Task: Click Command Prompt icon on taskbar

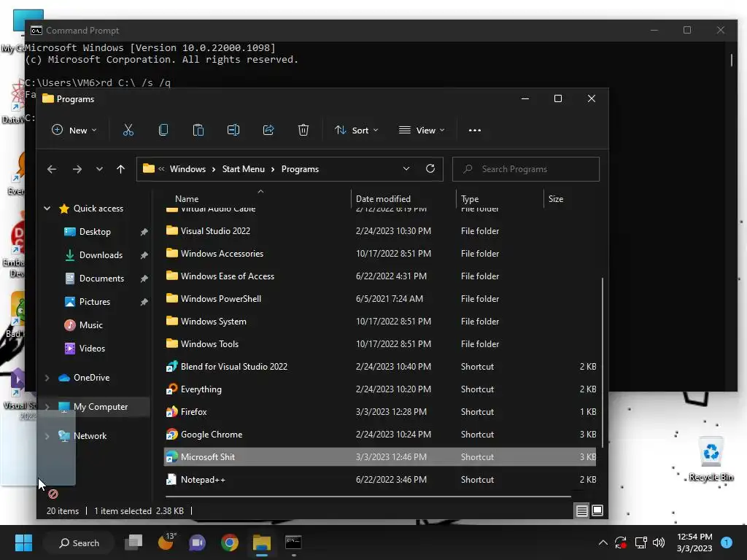Action: 293,542
